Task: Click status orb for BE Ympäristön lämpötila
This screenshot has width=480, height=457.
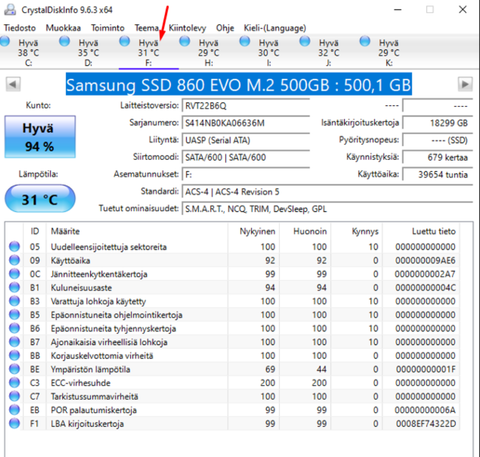Action: coord(14,369)
